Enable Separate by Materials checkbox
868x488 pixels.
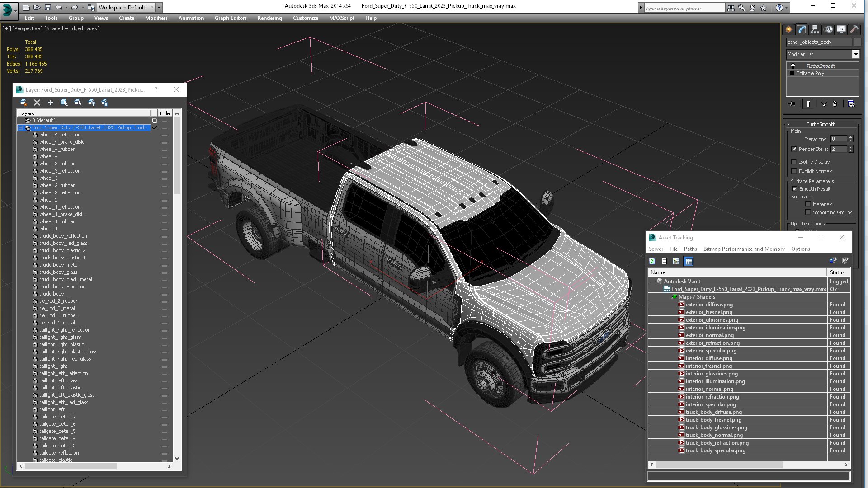(808, 204)
